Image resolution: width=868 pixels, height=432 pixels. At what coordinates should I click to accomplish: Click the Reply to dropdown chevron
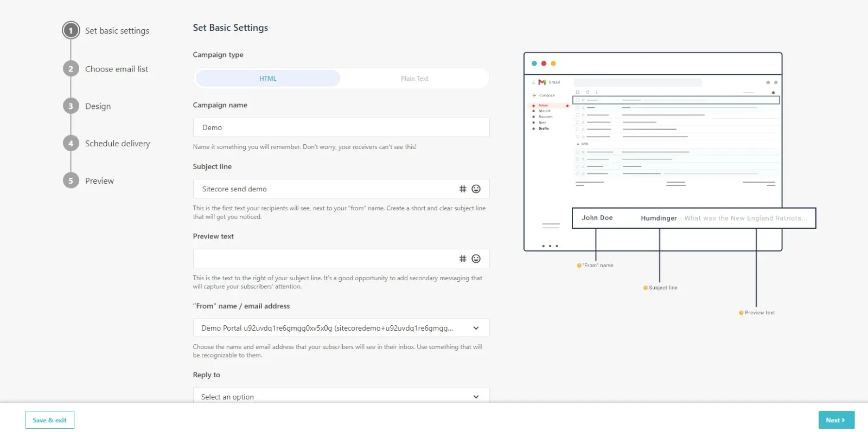tap(476, 397)
